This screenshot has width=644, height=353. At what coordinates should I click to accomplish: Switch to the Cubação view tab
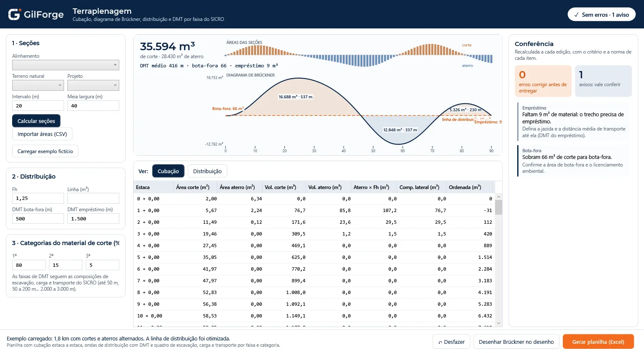pos(168,171)
